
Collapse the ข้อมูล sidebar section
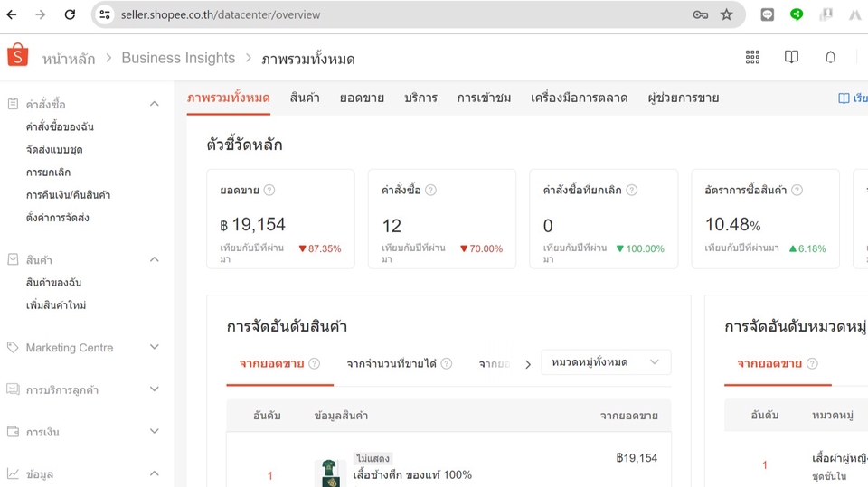tap(155, 473)
